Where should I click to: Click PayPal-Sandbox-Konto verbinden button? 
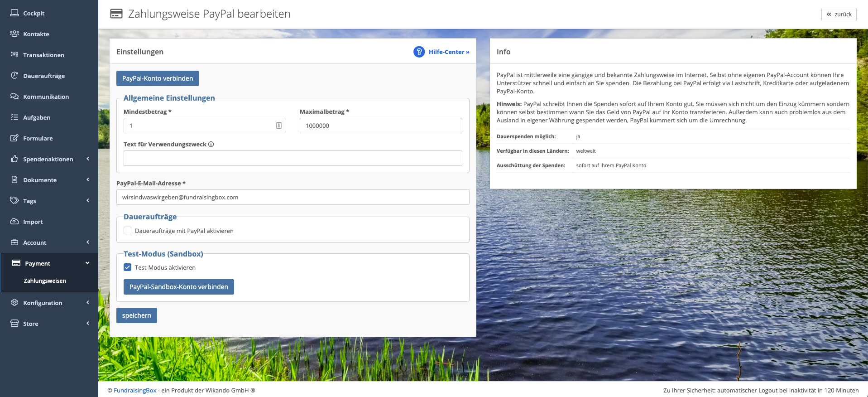click(179, 287)
